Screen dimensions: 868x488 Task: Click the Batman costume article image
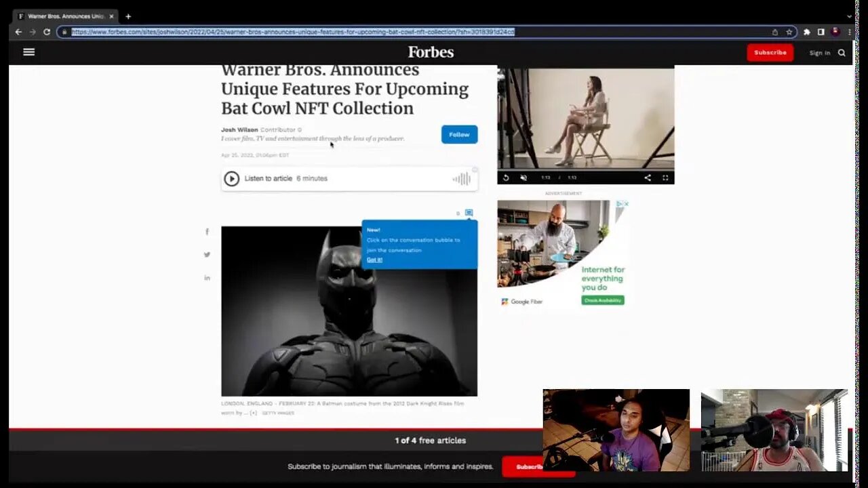(349, 311)
